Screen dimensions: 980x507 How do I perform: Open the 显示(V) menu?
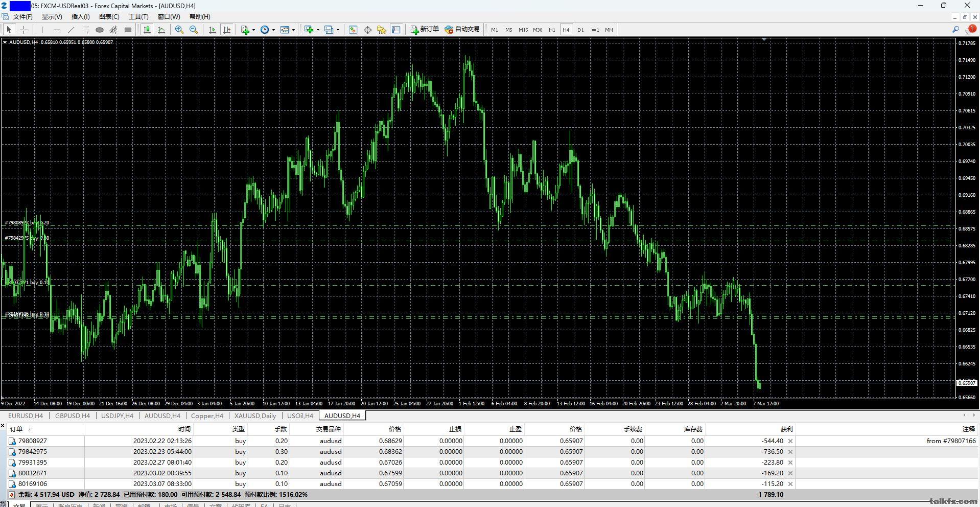(x=52, y=16)
